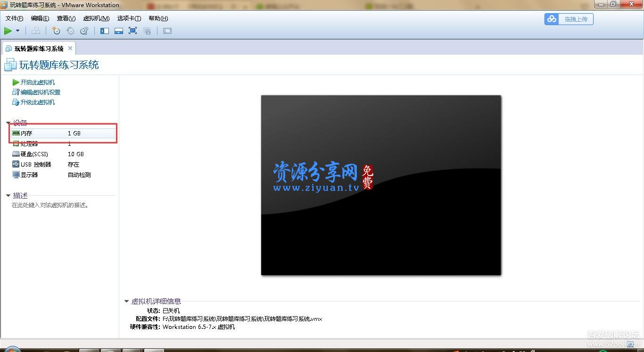The width and height of the screenshot is (644, 352).
Task: Collapse the 设备 devices section
Action: click(8, 123)
